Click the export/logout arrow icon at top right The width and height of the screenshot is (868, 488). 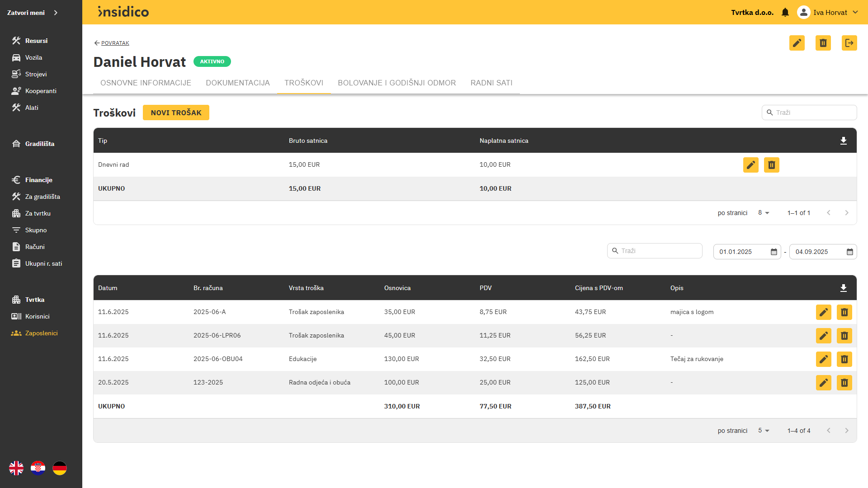tap(849, 43)
